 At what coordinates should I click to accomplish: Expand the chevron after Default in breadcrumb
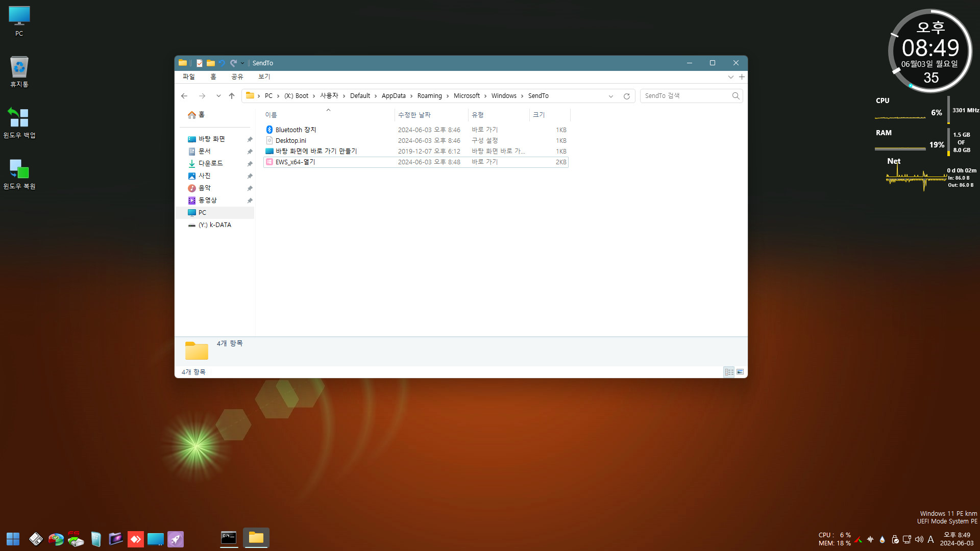376,96
